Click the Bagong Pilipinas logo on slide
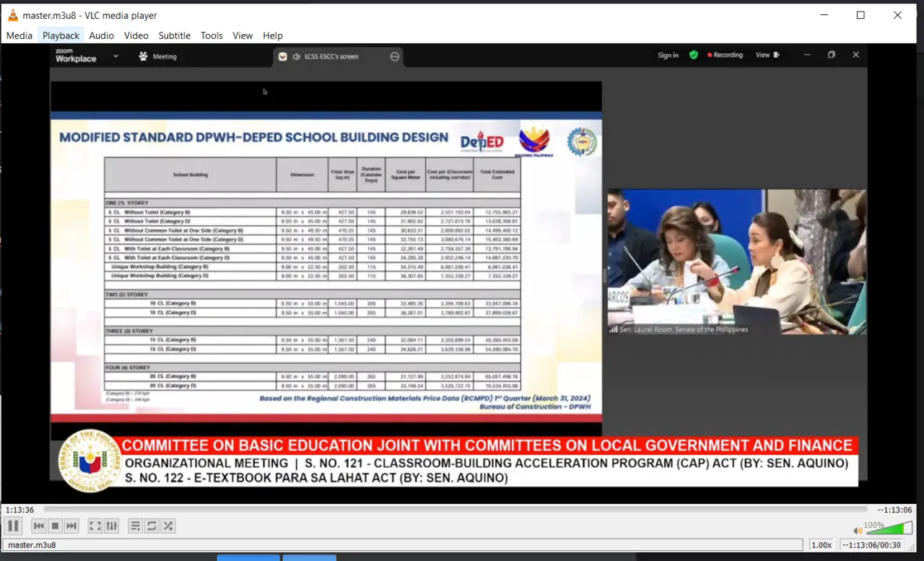 pyautogui.click(x=534, y=142)
